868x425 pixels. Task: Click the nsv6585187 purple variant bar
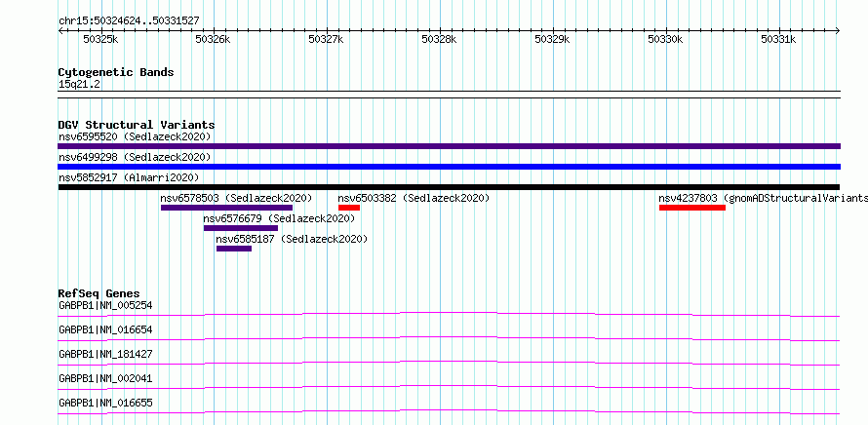(x=234, y=249)
